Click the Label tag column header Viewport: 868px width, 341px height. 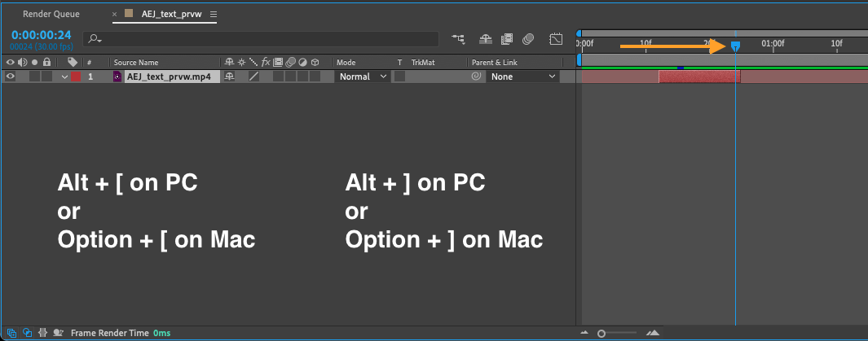pyautogui.click(x=72, y=63)
